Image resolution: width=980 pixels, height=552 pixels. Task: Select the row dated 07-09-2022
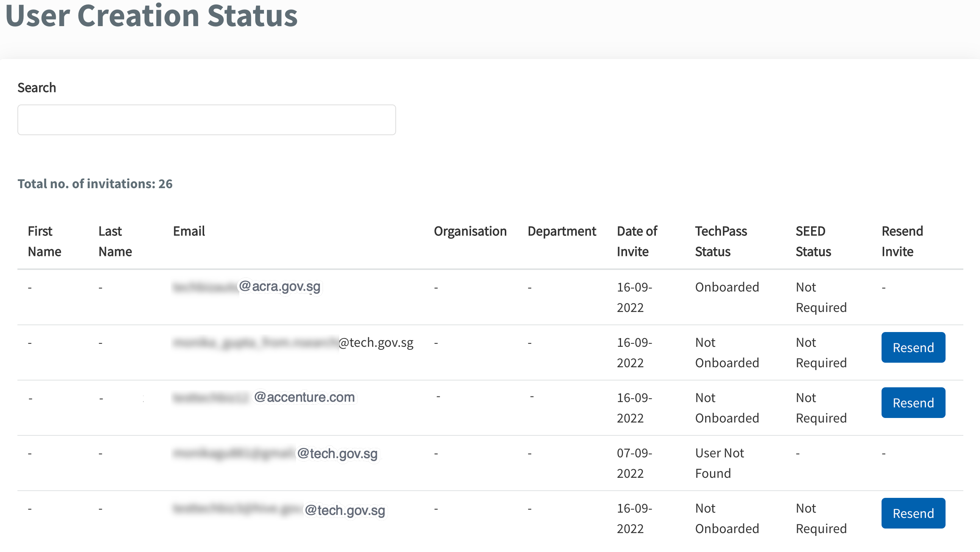click(634, 463)
